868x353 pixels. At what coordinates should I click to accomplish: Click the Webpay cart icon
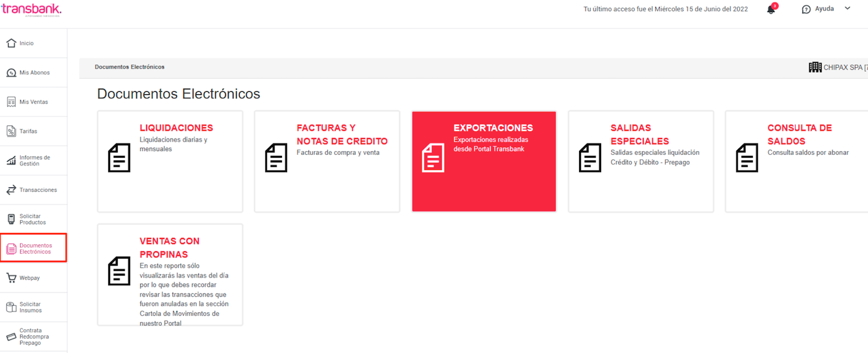point(11,277)
